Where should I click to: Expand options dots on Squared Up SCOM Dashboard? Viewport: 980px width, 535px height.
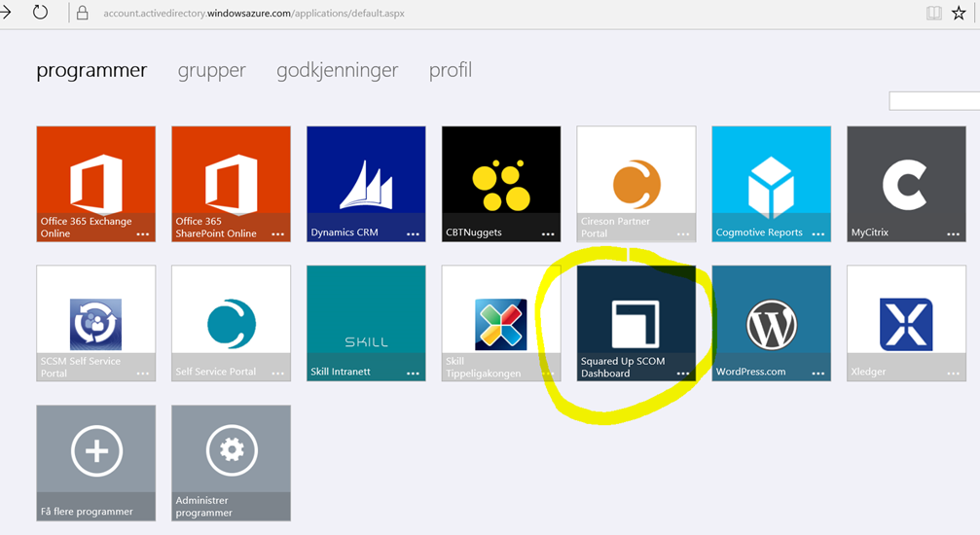tap(683, 374)
